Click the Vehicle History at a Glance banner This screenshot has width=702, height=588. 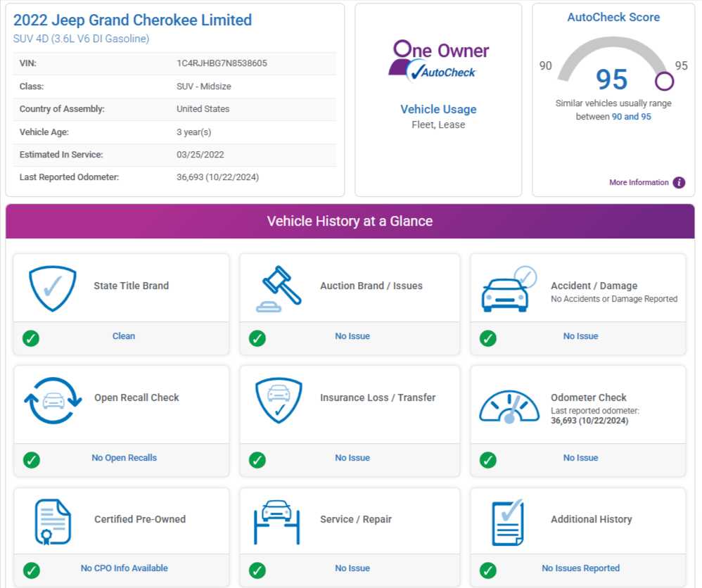tap(350, 222)
